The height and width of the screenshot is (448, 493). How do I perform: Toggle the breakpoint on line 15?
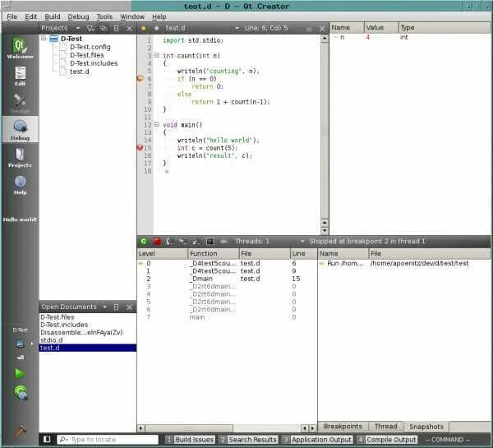pos(141,147)
